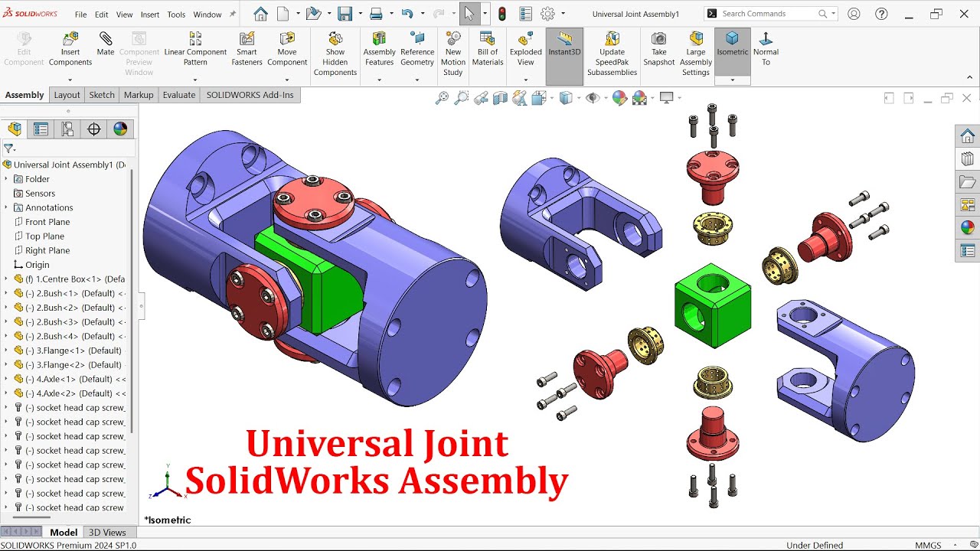Click Normal To view tool
Viewport: 980px width, 551px height.
pos(766,50)
